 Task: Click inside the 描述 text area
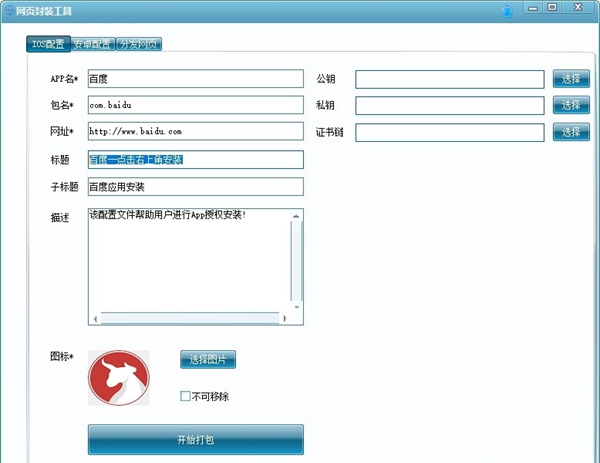(189, 260)
